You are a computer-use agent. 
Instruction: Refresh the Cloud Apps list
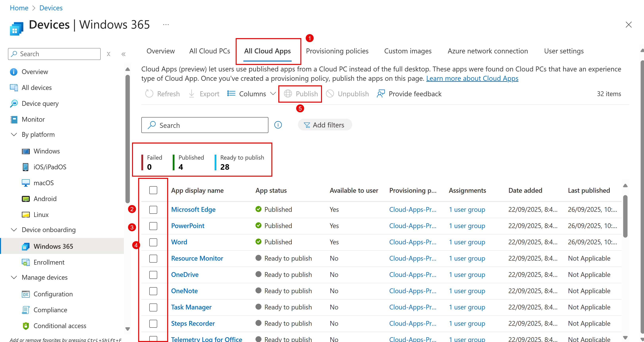point(163,94)
